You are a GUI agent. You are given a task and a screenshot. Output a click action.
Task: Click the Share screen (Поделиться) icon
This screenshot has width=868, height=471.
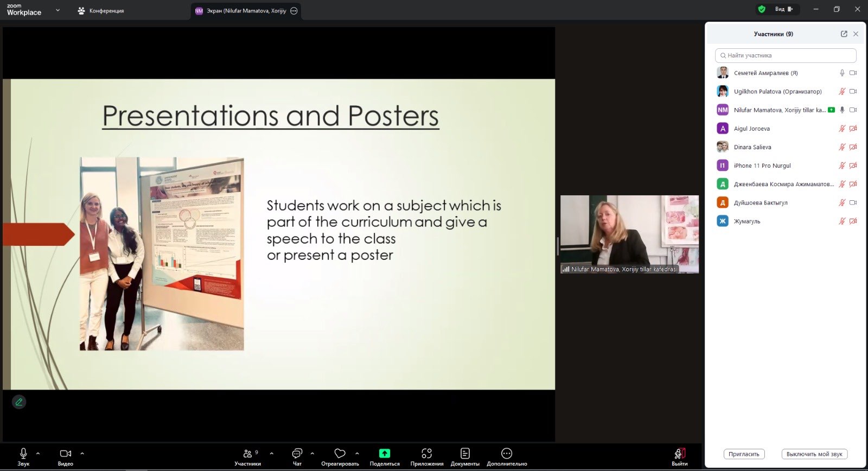(x=384, y=454)
